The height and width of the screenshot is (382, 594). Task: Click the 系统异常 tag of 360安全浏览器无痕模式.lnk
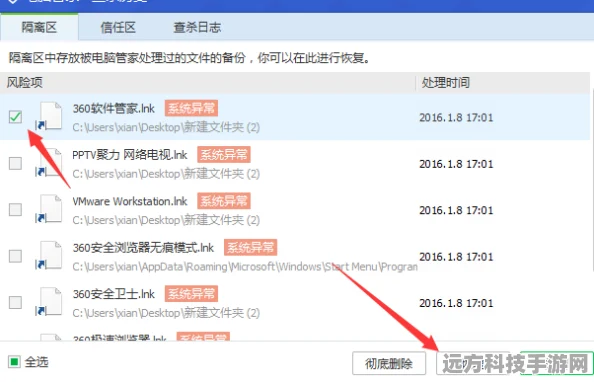pos(250,247)
